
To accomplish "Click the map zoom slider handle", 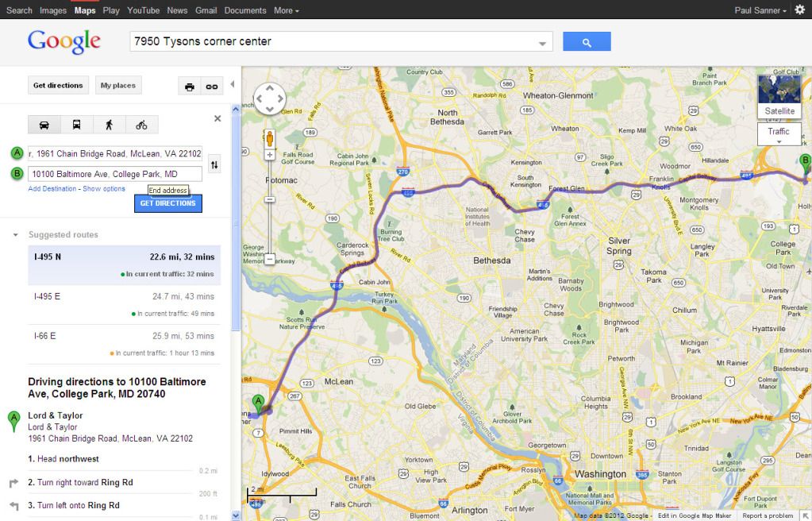I will [x=270, y=199].
